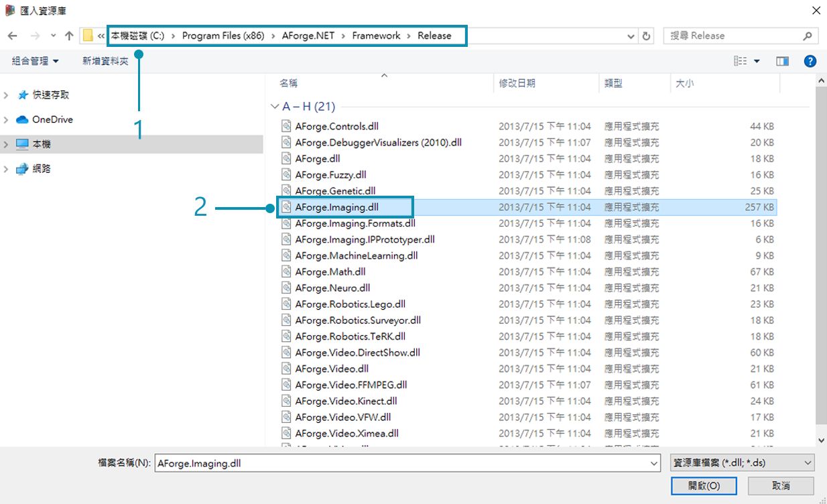Screen dimensions: 827x504
Task: Select the AForge.Video.dll file icon
Action: click(x=286, y=368)
